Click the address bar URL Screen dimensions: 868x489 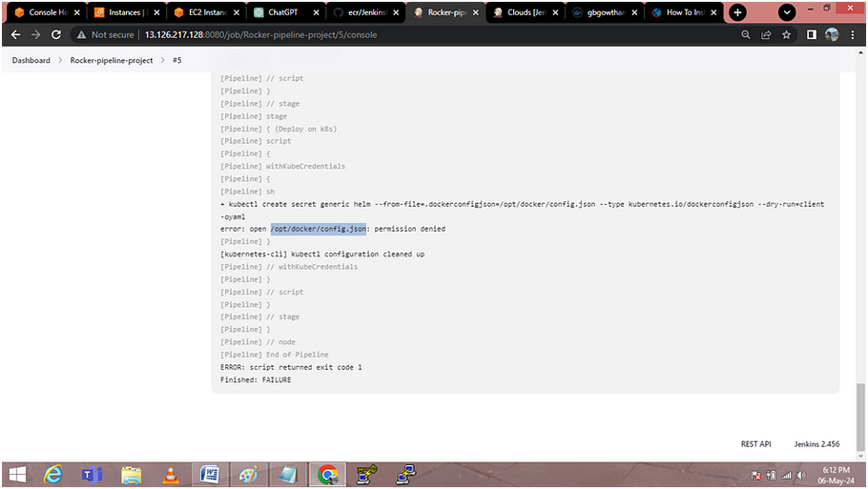tap(260, 35)
